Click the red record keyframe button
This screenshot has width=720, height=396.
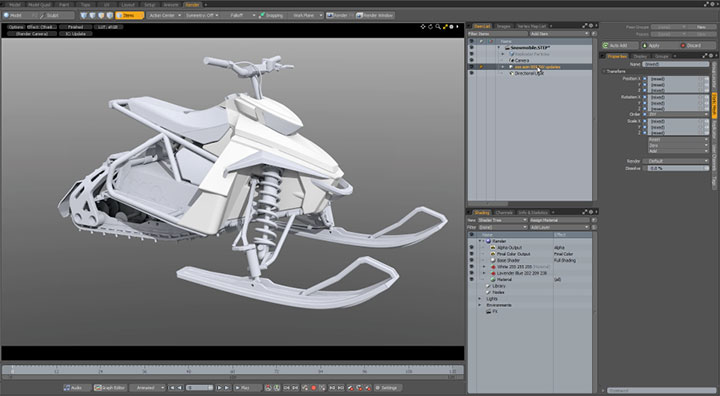(314, 388)
